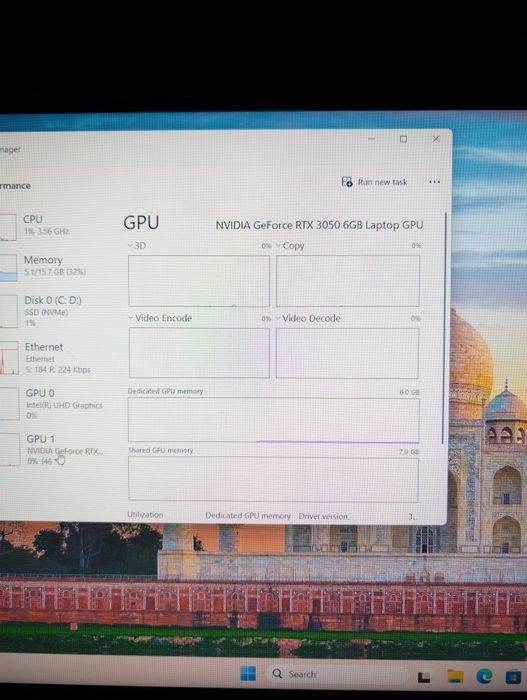Click the CPU usage thumbnail graph
527x700 pixels.
[x=8, y=227]
